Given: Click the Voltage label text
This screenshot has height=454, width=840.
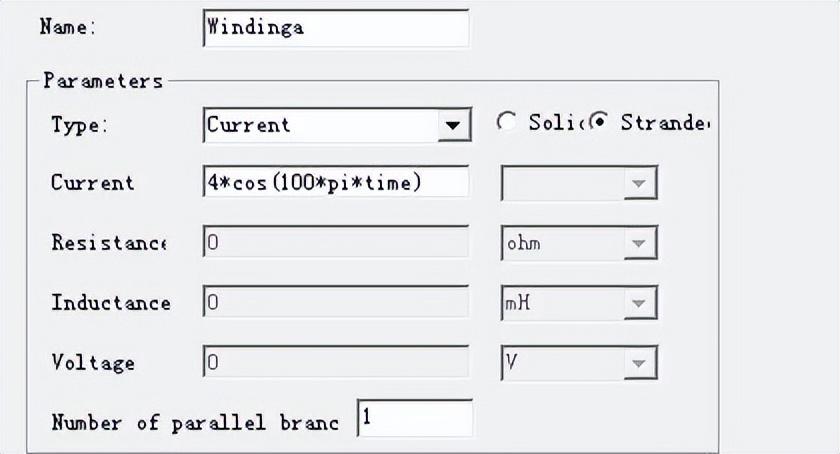Looking at the screenshot, I should point(93,363).
